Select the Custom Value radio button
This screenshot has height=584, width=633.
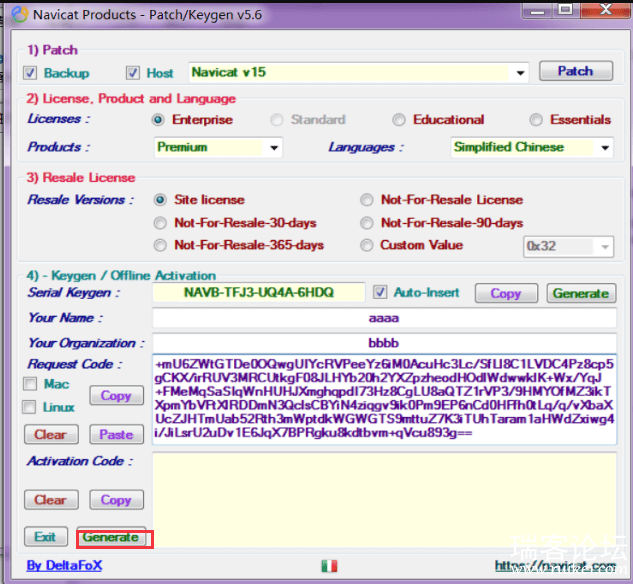point(367,245)
